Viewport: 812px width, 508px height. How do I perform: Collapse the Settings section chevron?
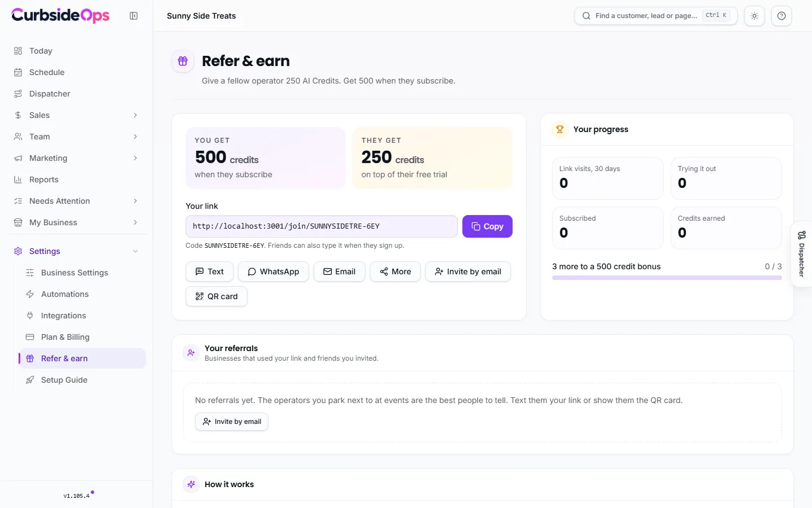(x=135, y=251)
